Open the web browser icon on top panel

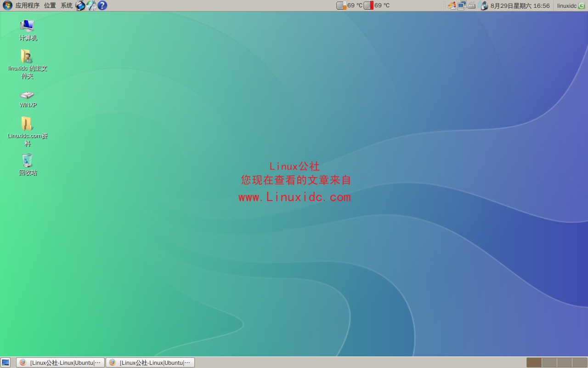pyautogui.click(x=80, y=6)
